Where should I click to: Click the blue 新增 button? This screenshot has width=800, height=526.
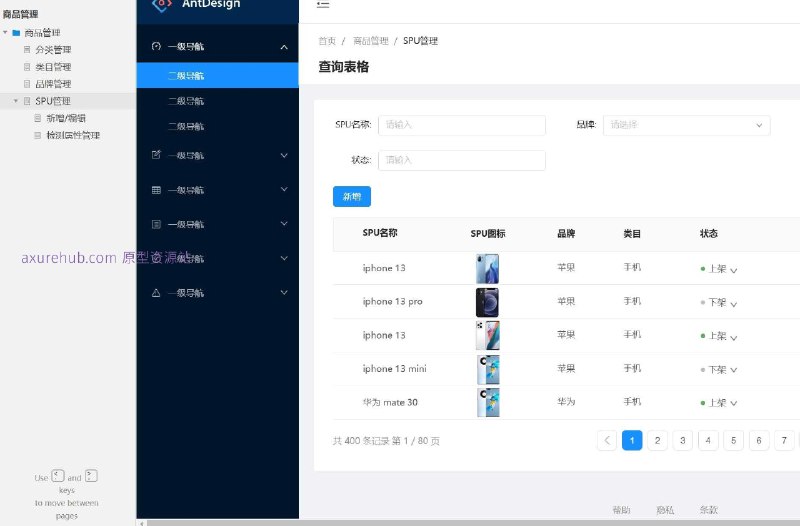[352, 196]
